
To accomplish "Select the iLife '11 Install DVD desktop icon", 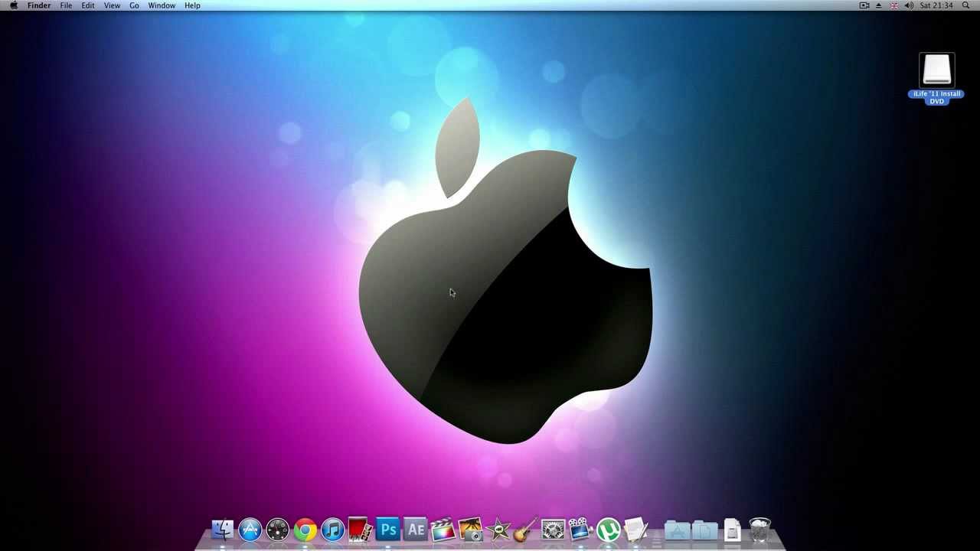I will pos(937,70).
